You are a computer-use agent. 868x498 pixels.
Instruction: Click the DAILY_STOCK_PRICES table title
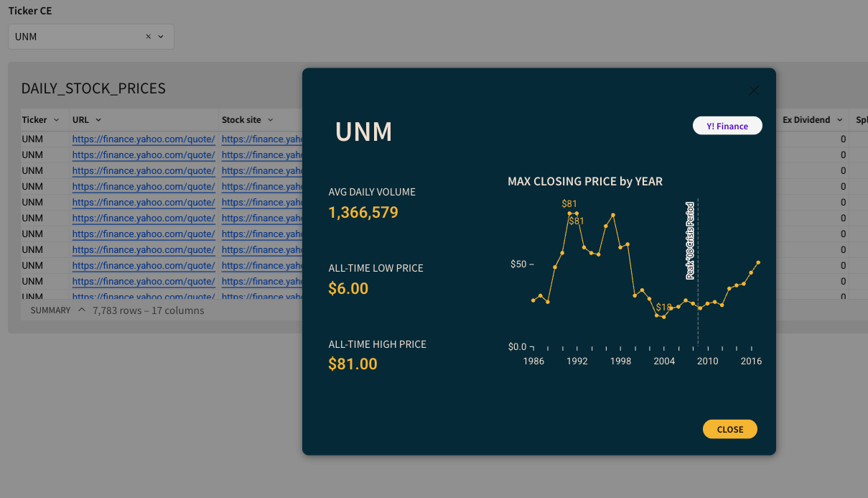pos(93,88)
